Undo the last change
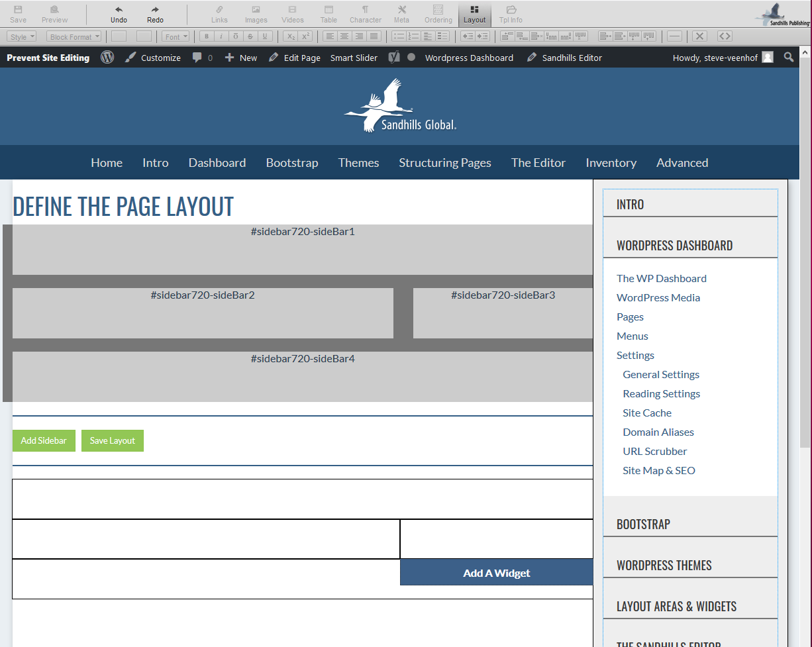The height and width of the screenshot is (647, 812). (x=119, y=14)
